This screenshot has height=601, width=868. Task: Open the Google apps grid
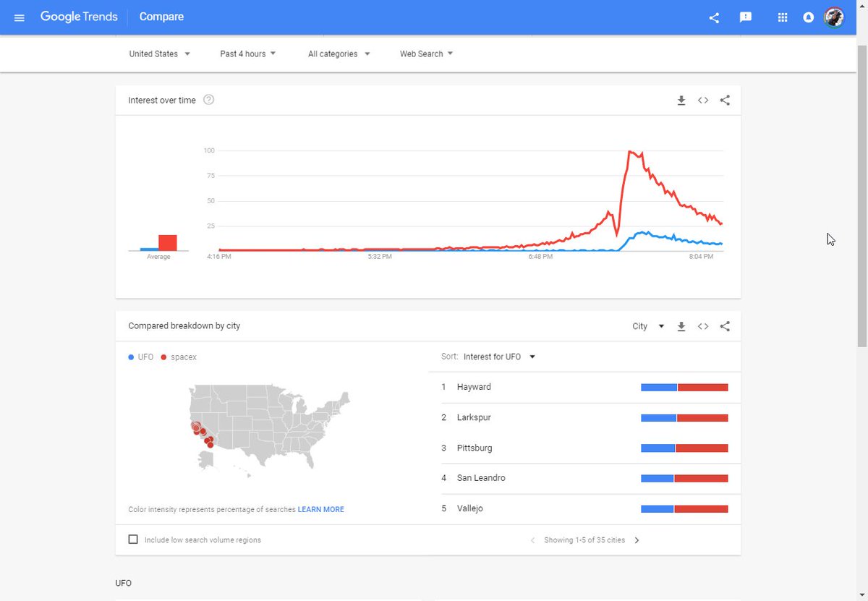coord(782,17)
